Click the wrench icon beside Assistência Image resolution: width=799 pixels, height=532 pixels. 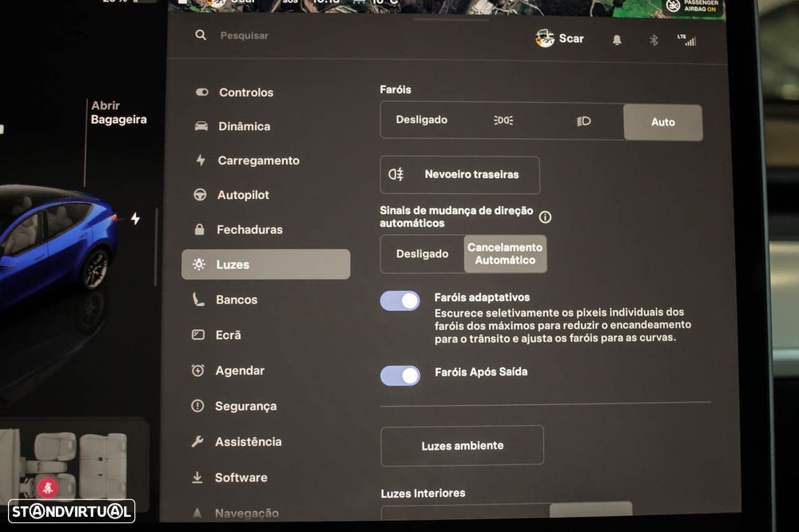[x=197, y=442]
